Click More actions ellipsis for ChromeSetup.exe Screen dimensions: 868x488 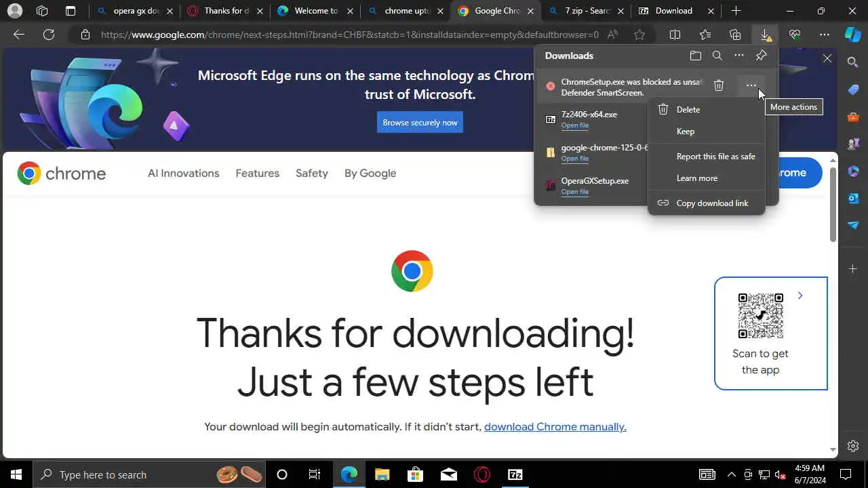tap(751, 85)
